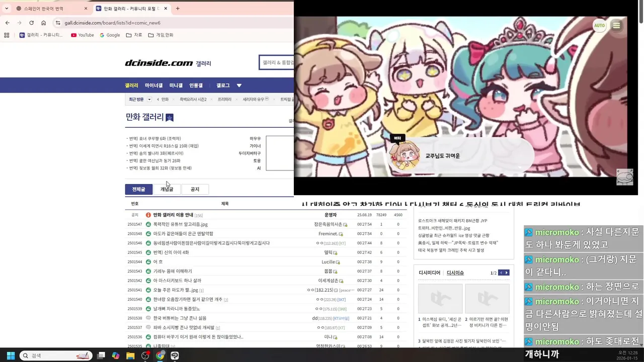Open post 마도카 같은애들이 은근 멘탈약함

coord(183,234)
